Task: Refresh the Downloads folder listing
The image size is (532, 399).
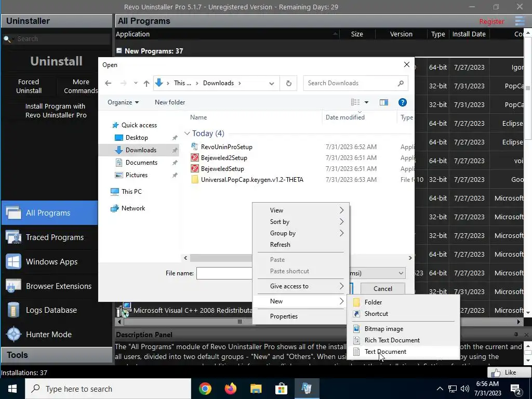Action: (288, 83)
